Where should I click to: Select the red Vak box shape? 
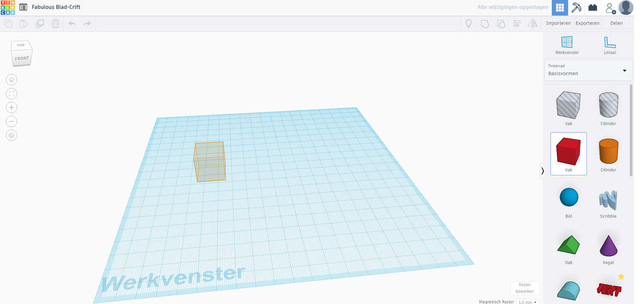pyautogui.click(x=568, y=154)
